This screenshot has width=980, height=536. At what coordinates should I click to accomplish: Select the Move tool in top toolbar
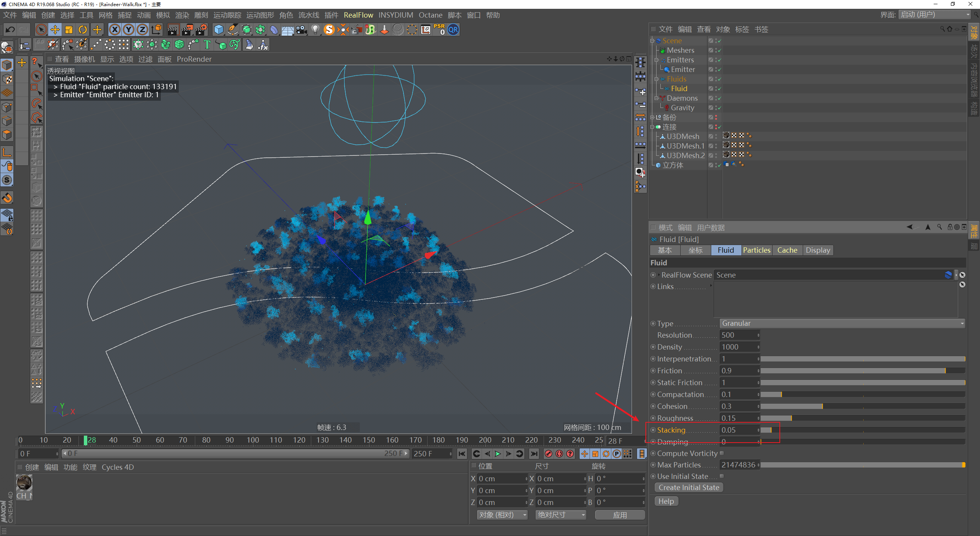point(55,30)
